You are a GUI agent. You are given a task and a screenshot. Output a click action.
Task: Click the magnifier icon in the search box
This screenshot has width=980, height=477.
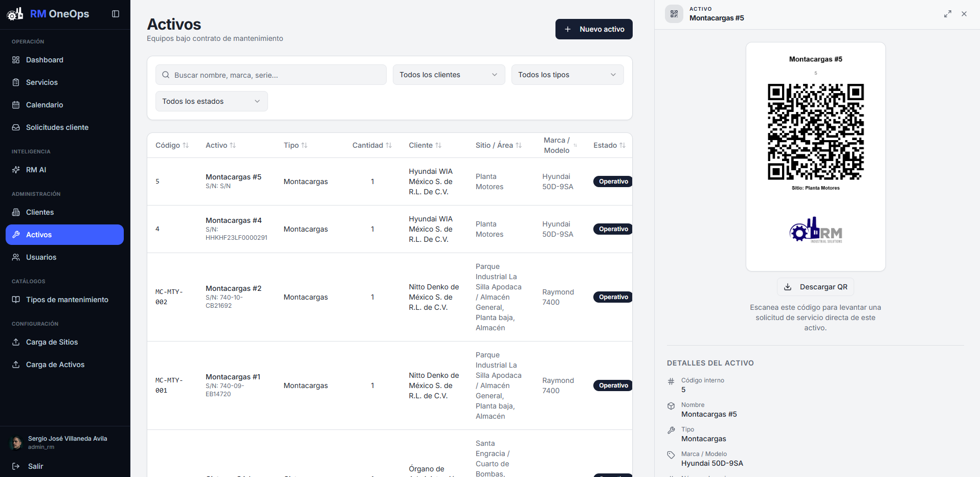pyautogui.click(x=166, y=75)
